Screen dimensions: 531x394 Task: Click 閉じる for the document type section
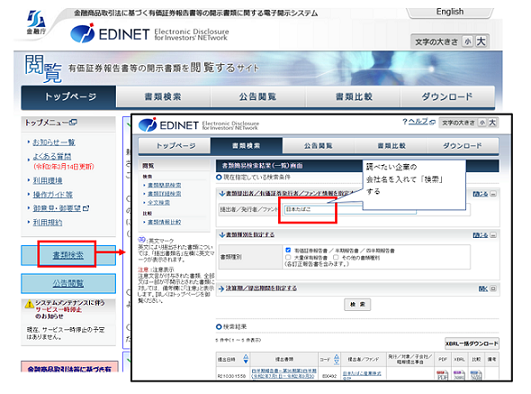480,235
